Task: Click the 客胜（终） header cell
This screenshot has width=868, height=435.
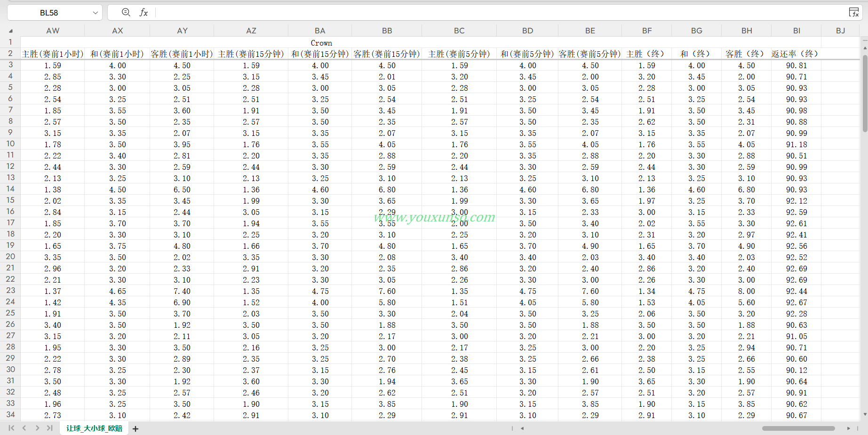Action: click(x=747, y=54)
